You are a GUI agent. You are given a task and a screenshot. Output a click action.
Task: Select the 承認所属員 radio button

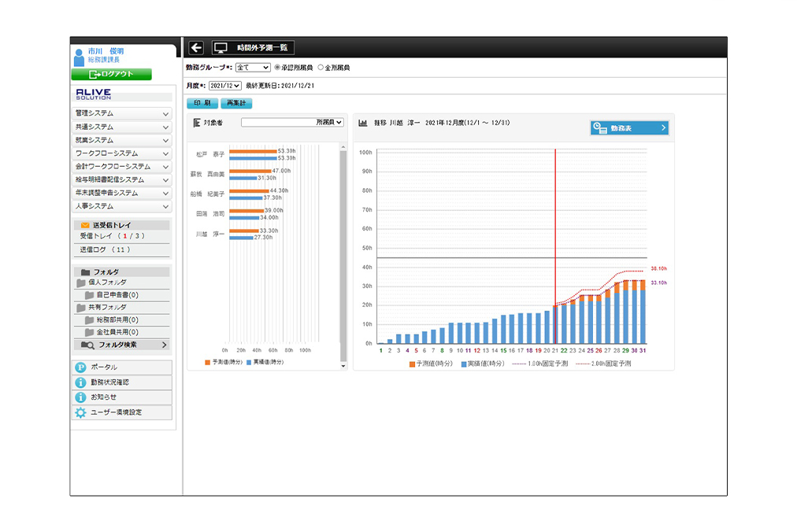tap(276, 68)
